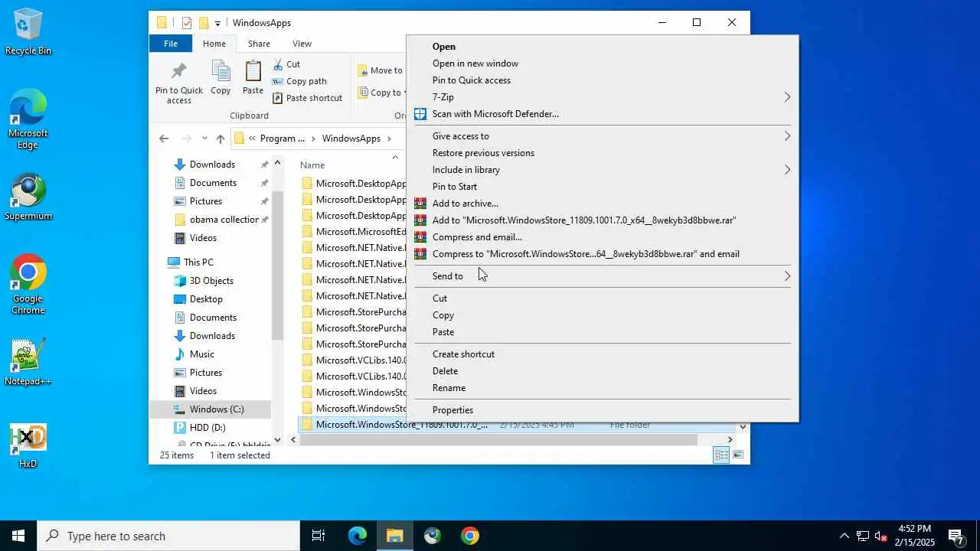The width and height of the screenshot is (980, 551).
Task: Open Recycle Bin desktop icon
Action: (x=28, y=31)
